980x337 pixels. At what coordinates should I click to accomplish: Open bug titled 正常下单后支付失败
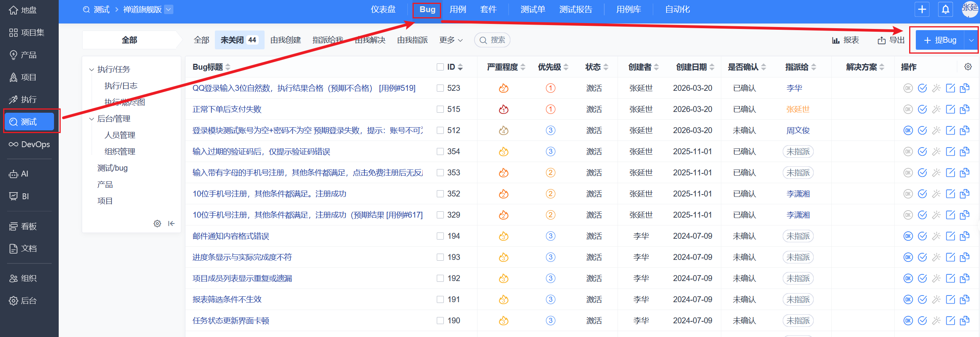click(x=227, y=109)
